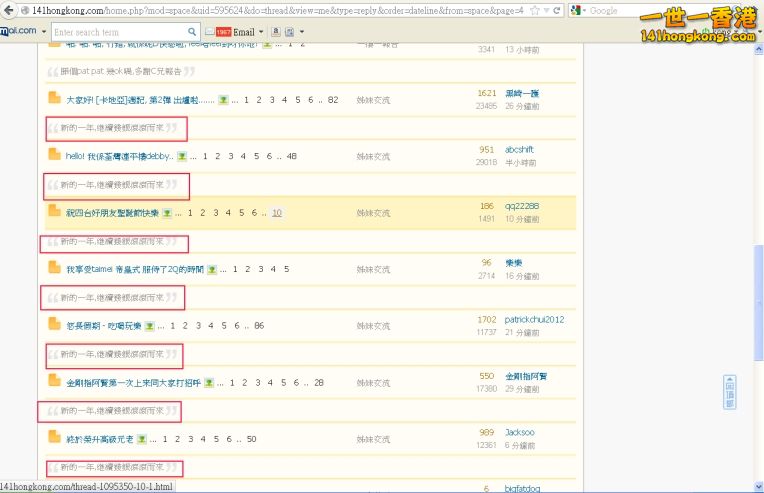764x493 pixels.
Task: Click the back-to-top icon at right edge
Action: pyautogui.click(x=730, y=392)
